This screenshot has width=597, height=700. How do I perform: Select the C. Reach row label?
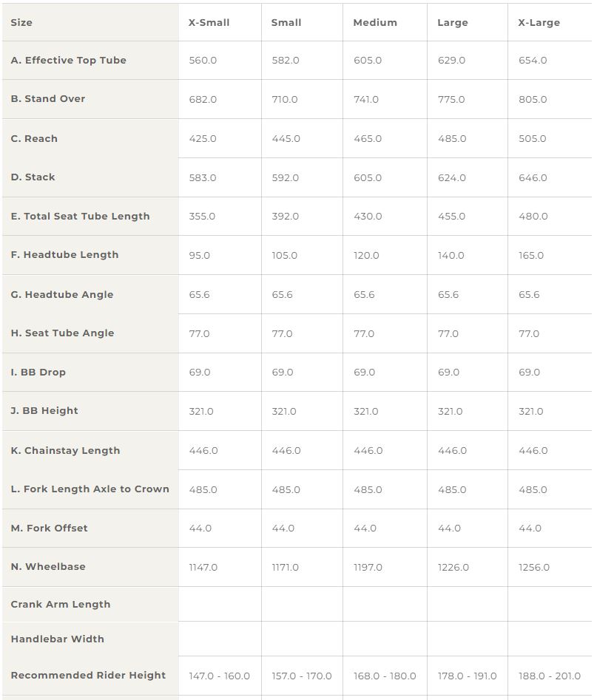click(x=34, y=138)
